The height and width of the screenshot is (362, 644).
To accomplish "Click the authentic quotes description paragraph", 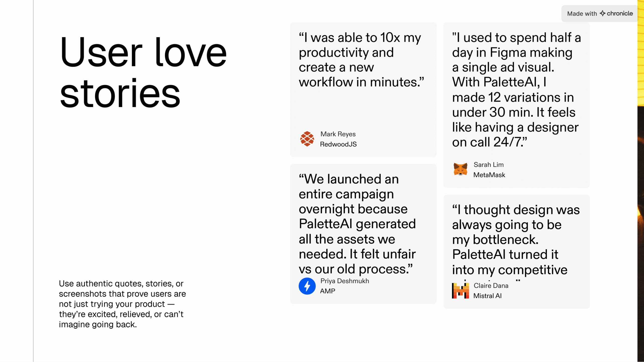I will 122,304.
